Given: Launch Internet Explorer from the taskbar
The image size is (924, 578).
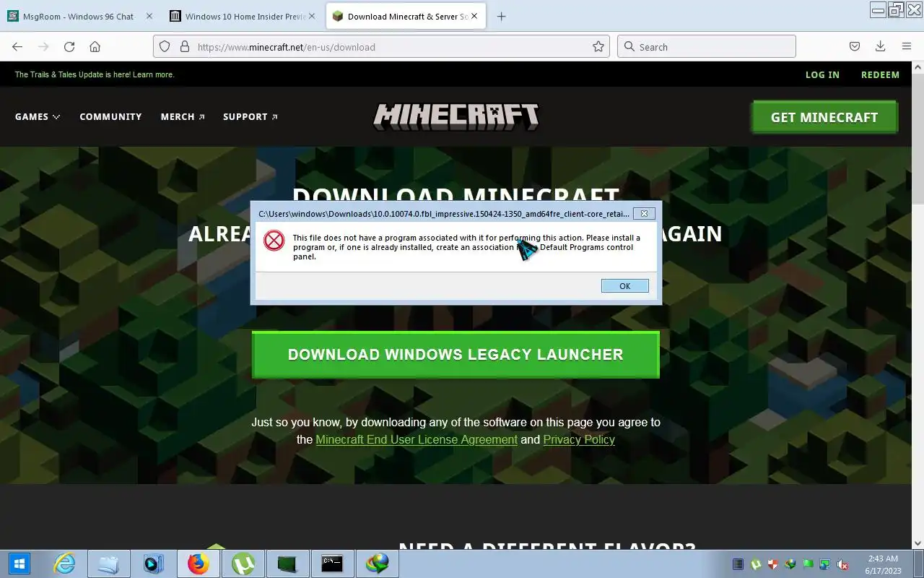Looking at the screenshot, I should coord(65,564).
